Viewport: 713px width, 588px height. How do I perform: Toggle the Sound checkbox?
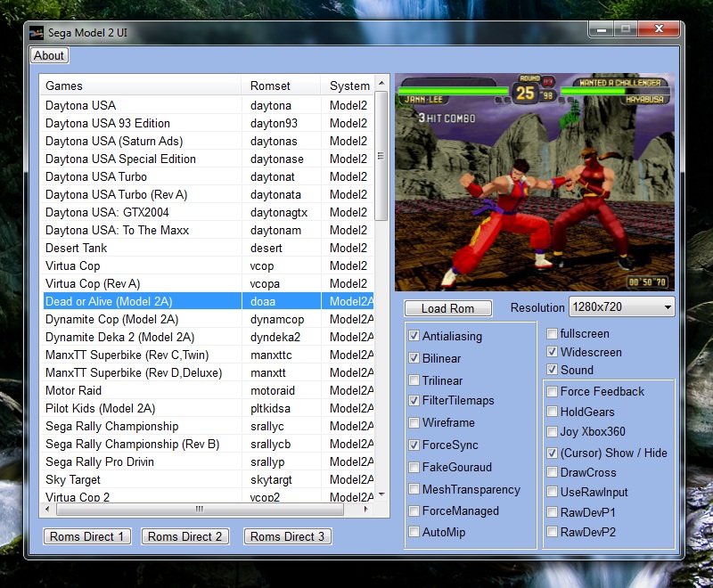tap(552, 370)
